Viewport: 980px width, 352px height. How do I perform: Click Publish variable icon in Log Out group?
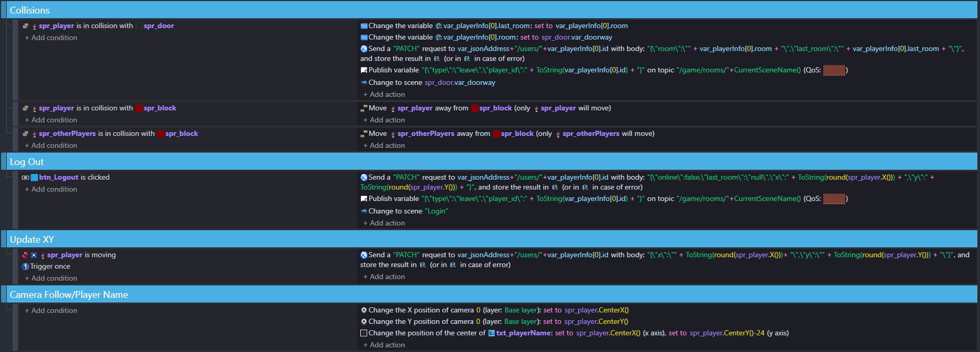pyautogui.click(x=364, y=199)
